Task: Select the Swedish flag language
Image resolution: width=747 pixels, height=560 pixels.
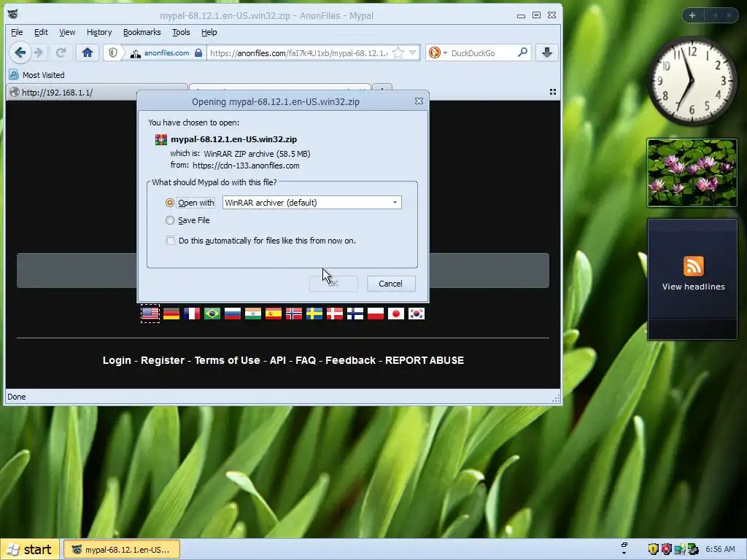Action: [314, 314]
